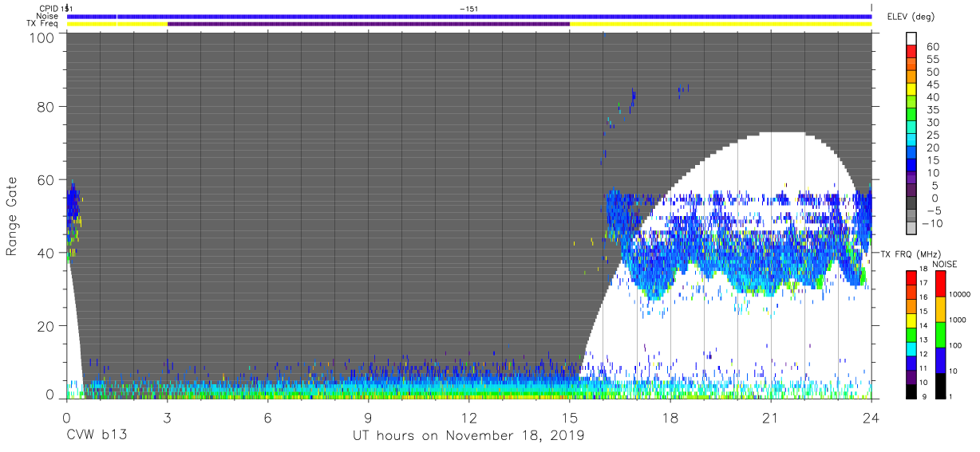Click the x-axis tick label '9'
The image size is (980, 452).
click(369, 419)
